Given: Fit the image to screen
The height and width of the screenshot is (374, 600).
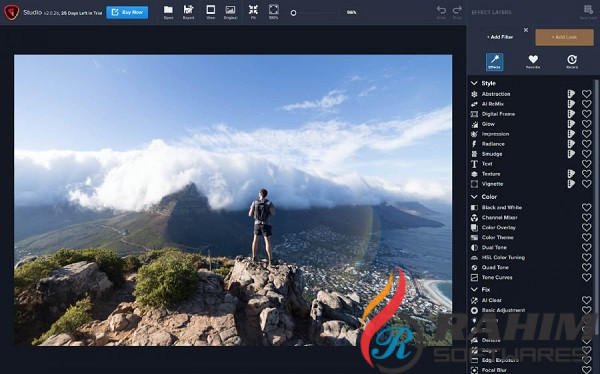Looking at the screenshot, I should tap(253, 12).
